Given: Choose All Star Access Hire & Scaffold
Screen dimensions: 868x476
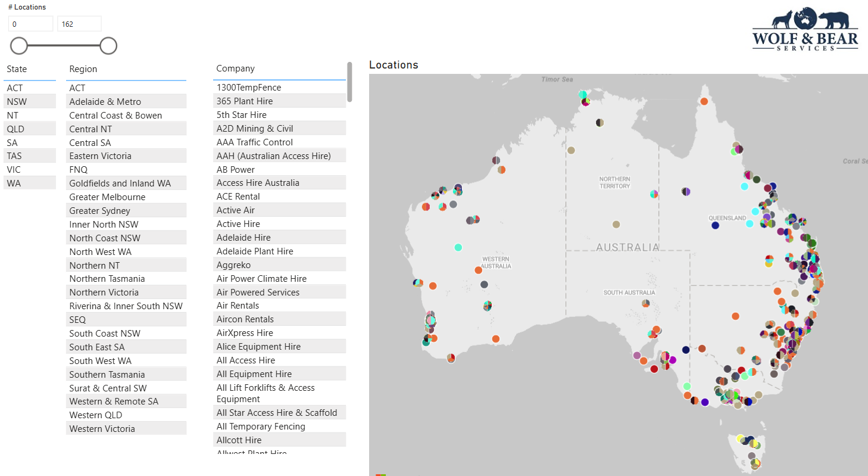Looking at the screenshot, I should point(280,413).
